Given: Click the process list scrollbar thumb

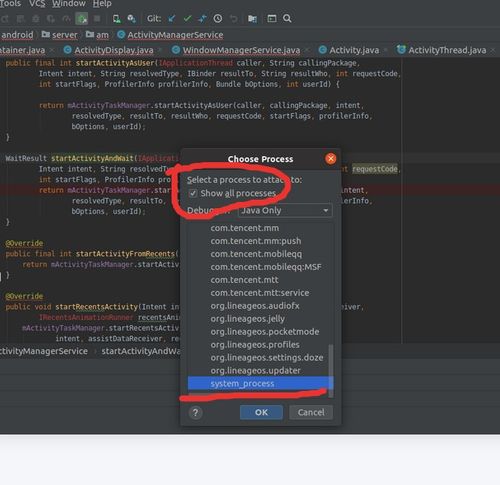Looking at the screenshot, I should tap(331, 371).
